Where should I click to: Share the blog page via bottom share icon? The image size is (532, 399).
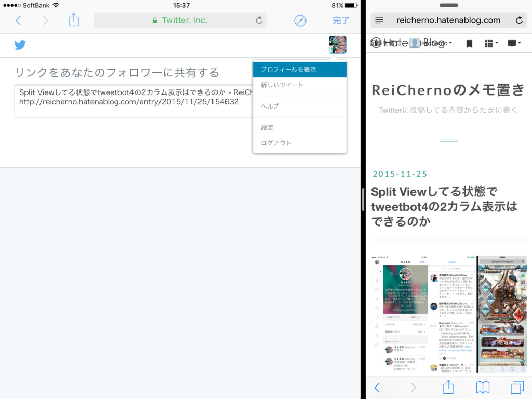(448, 387)
